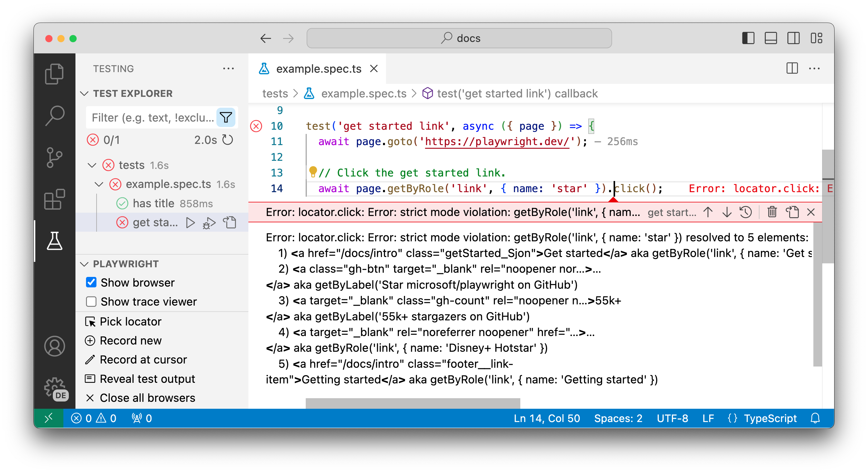The height and width of the screenshot is (473, 868).
Task: Click the Explorer files icon
Action: (54, 74)
